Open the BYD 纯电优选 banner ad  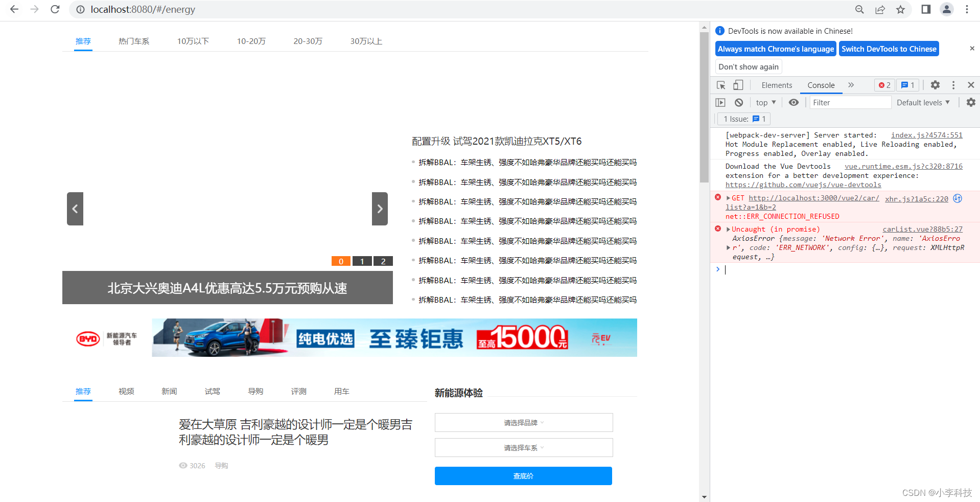394,337
